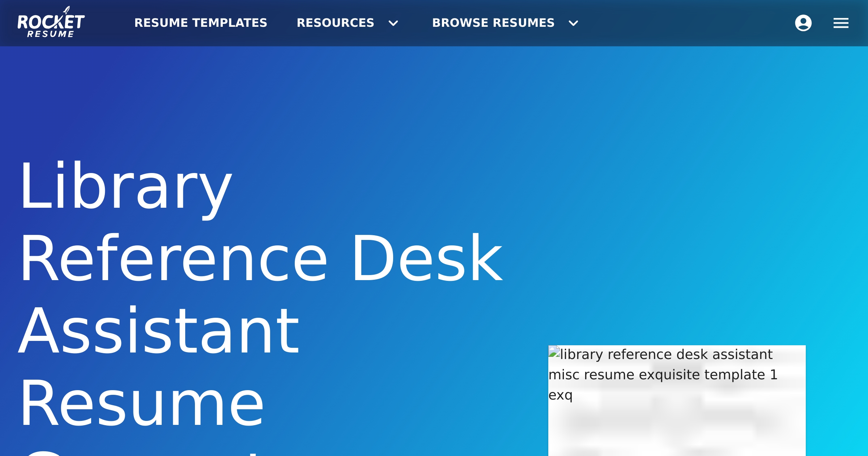Screen dimensions: 868x456
Task: Open Resume Templates in the navigation bar
Action: point(201,23)
